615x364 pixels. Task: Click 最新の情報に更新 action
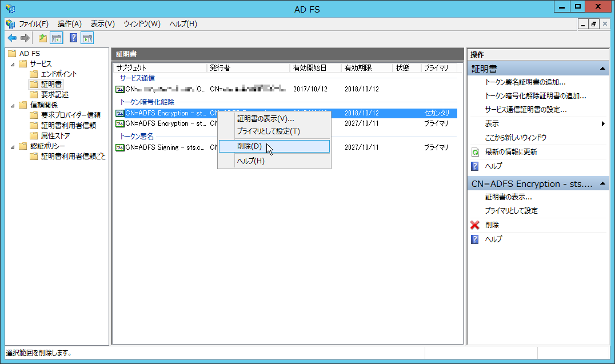[511, 152]
